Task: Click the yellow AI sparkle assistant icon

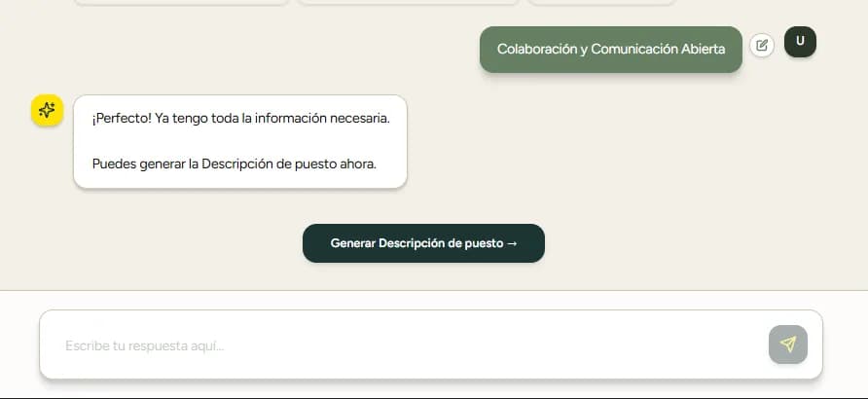Action: pyautogui.click(x=47, y=110)
